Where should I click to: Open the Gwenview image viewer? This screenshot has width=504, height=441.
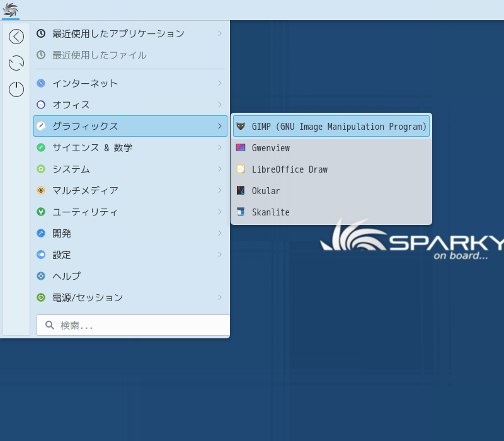click(270, 148)
